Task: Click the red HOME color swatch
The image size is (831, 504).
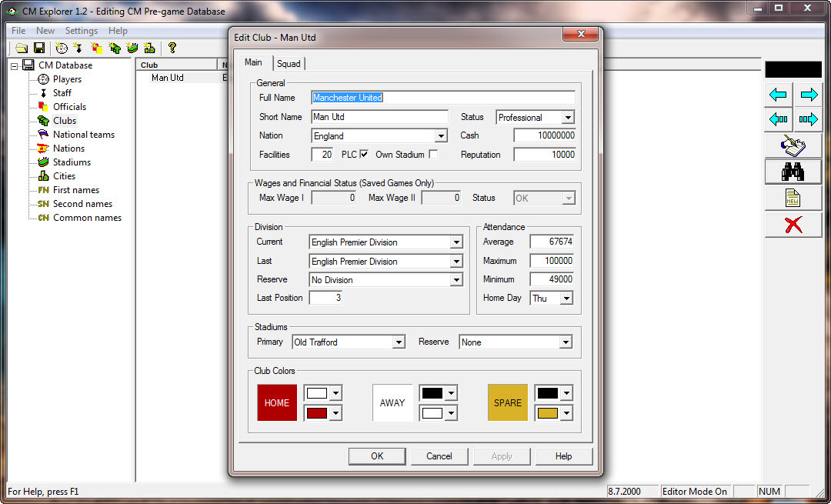Action: [x=277, y=402]
